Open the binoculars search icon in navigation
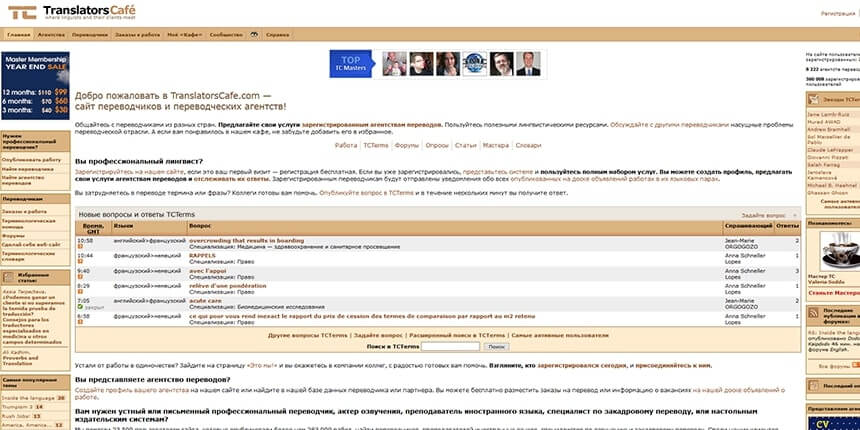This screenshot has width=860, height=430. (254, 35)
